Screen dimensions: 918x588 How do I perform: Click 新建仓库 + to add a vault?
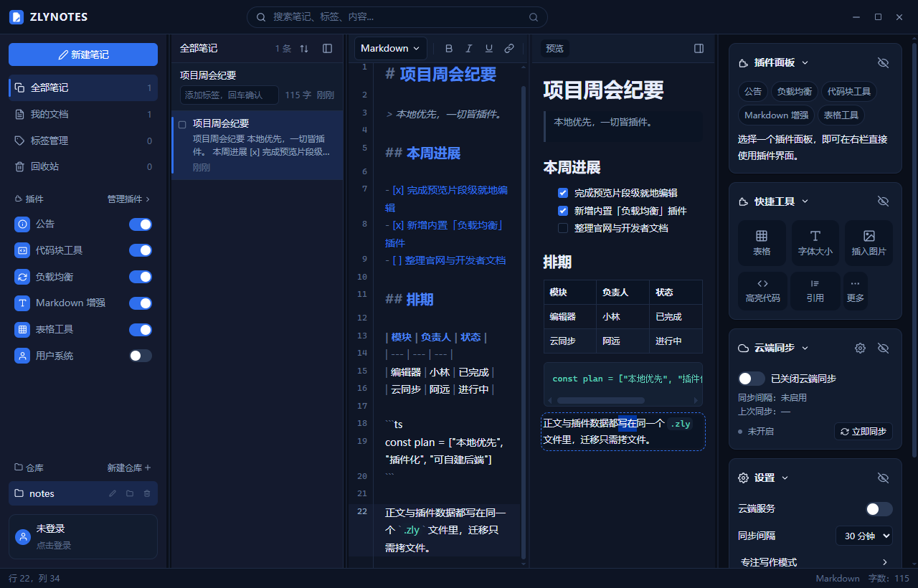(129, 468)
